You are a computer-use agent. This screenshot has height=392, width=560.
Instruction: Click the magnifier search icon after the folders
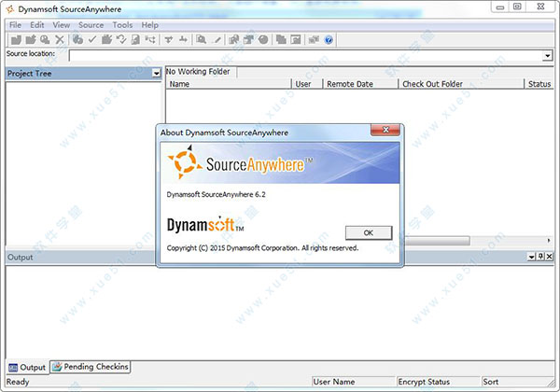[x=45, y=39]
